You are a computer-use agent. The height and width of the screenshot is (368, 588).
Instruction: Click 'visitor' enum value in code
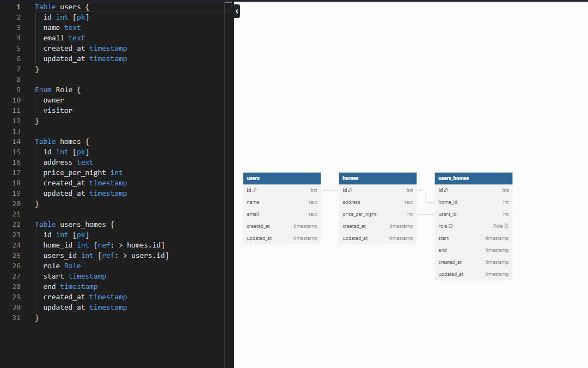[58, 110]
